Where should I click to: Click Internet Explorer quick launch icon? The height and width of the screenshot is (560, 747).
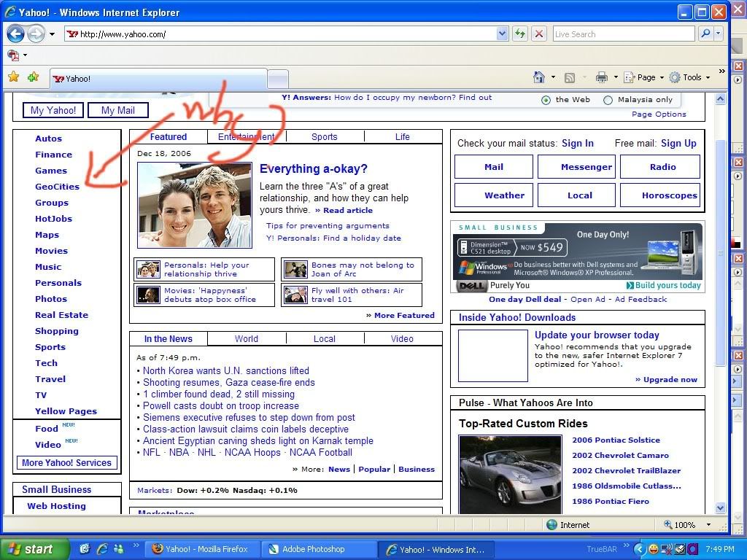102,549
